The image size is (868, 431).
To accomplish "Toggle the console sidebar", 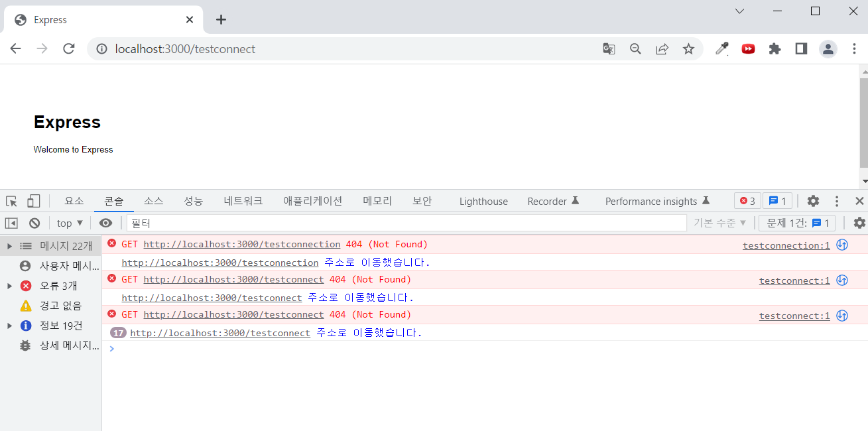I will point(11,223).
